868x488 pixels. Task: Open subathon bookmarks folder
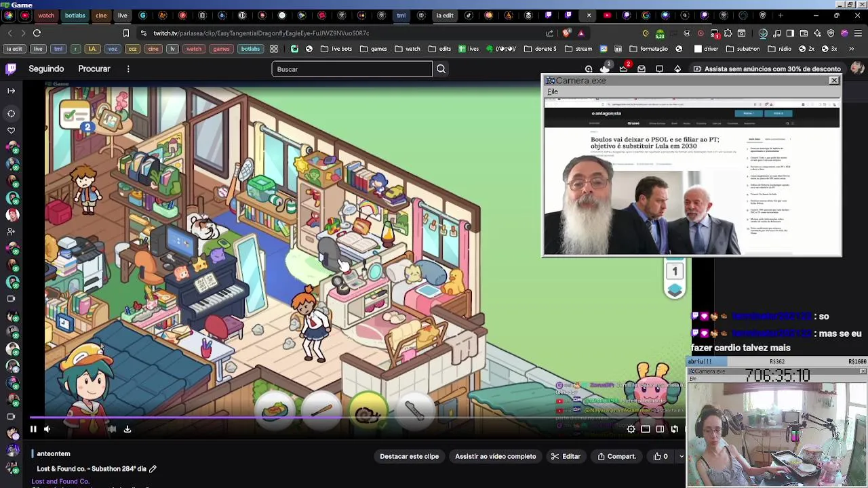743,49
